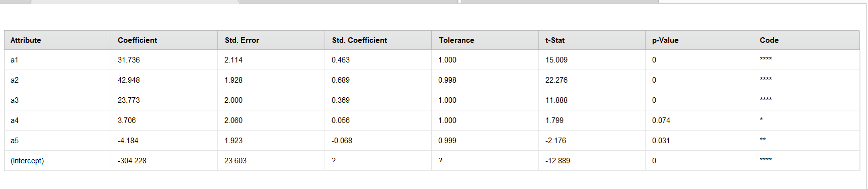This screenshot has width=868, height=189.
Task: Sort table by Tolerance header
Action: pos(485,40)
